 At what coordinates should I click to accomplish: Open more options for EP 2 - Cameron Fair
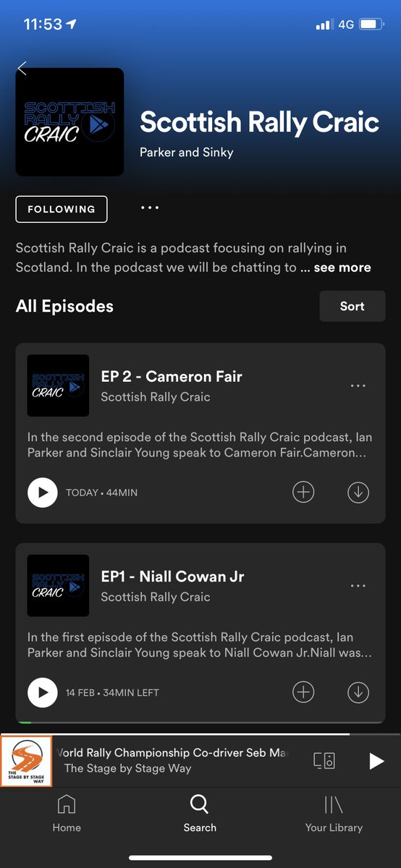pos(358,386)
